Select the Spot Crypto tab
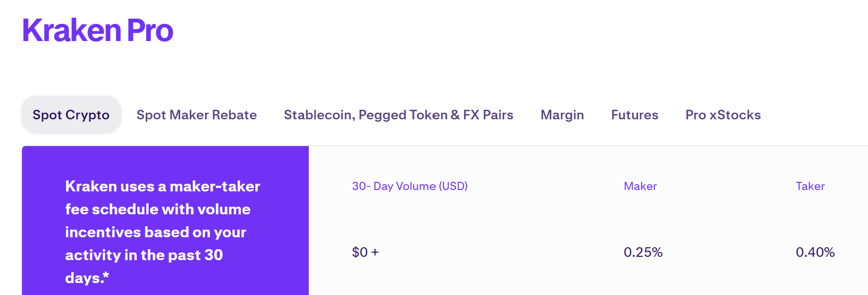Image resolution: width=868 pixels, height=295 pixels. [x=71, y=115]
